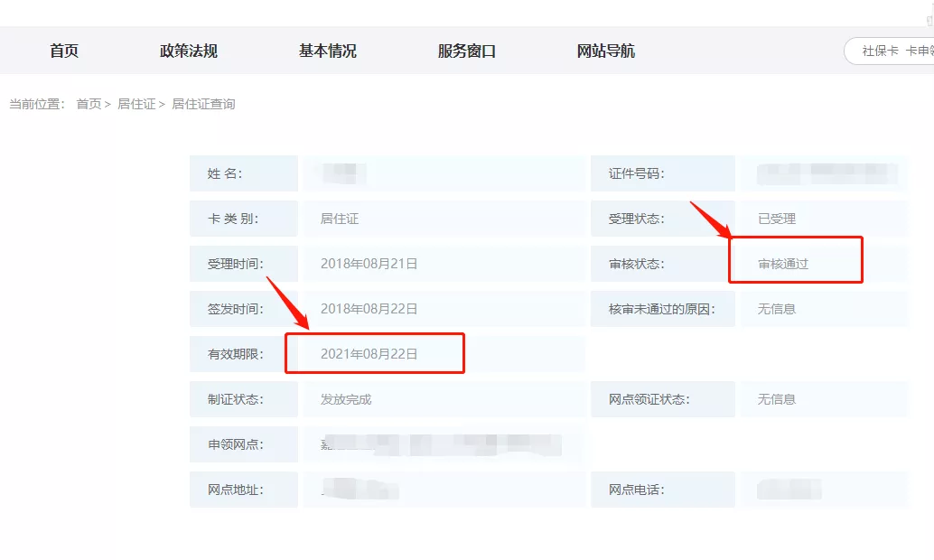Open 网站导航 from the navigation bar

pos(606,51)
